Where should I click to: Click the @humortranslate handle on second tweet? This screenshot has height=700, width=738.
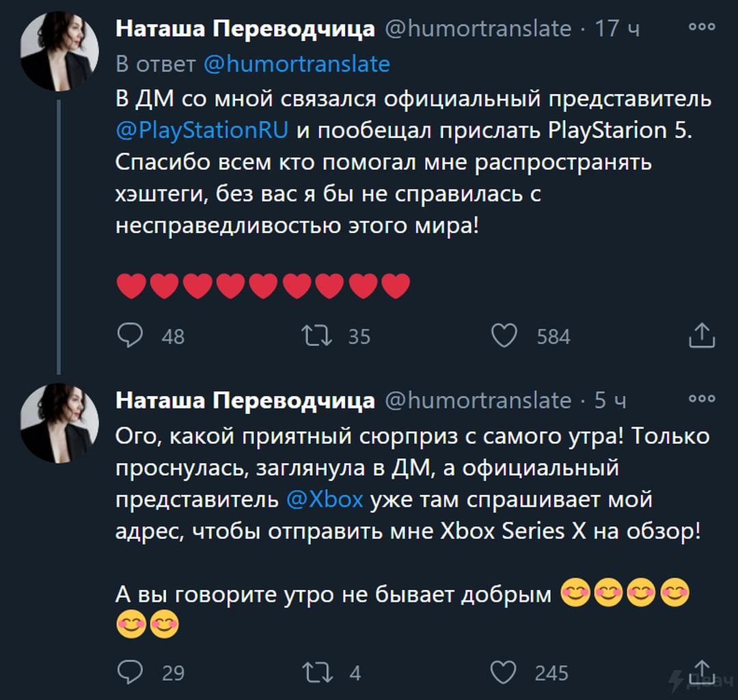click(x=478, y=400)
